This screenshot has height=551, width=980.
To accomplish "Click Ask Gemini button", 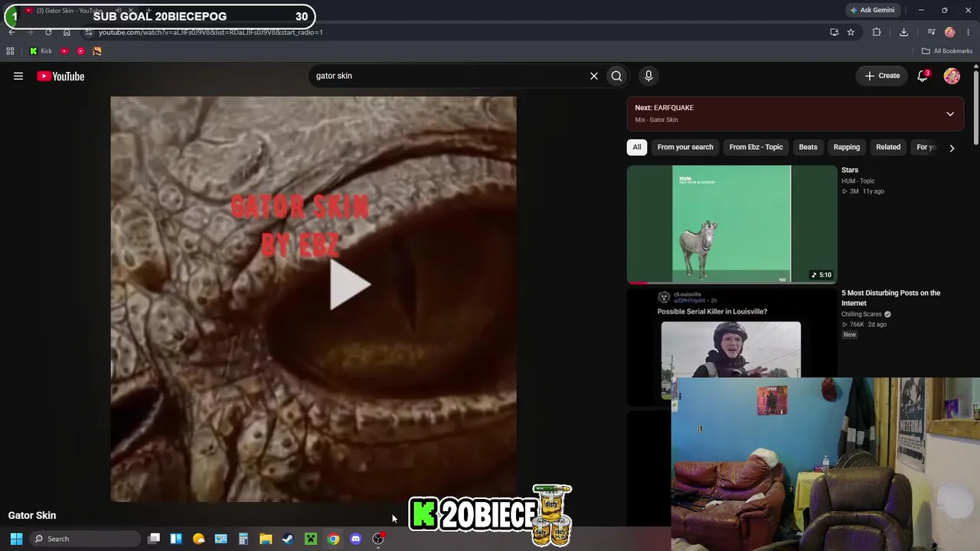I will pyautogui.click(x=872, y=10).
